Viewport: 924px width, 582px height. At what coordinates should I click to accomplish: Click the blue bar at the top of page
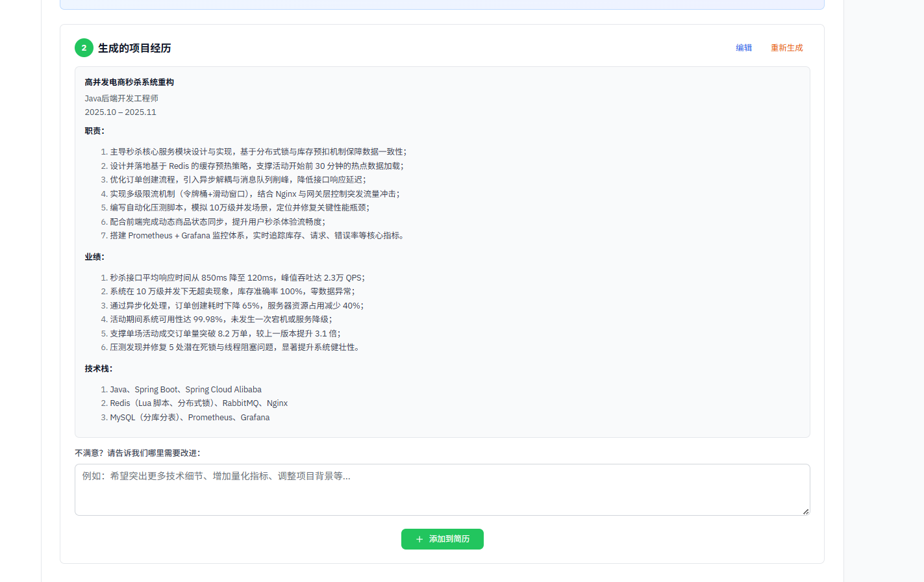(x=442, y=5)
